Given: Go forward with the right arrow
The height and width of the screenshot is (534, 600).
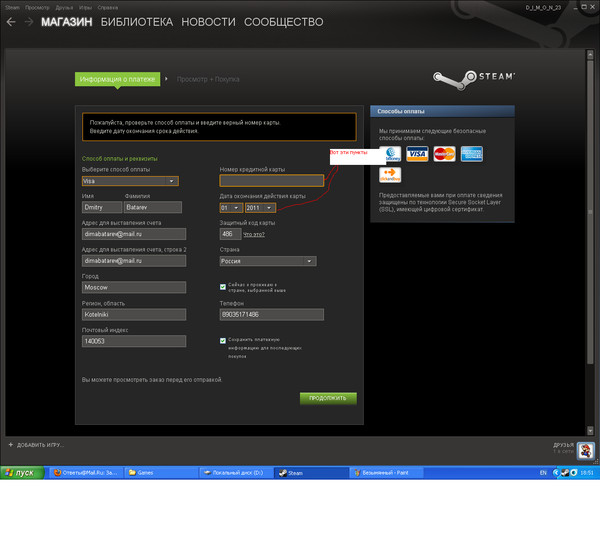Looking at the screenshot, I should pos(29,22).
